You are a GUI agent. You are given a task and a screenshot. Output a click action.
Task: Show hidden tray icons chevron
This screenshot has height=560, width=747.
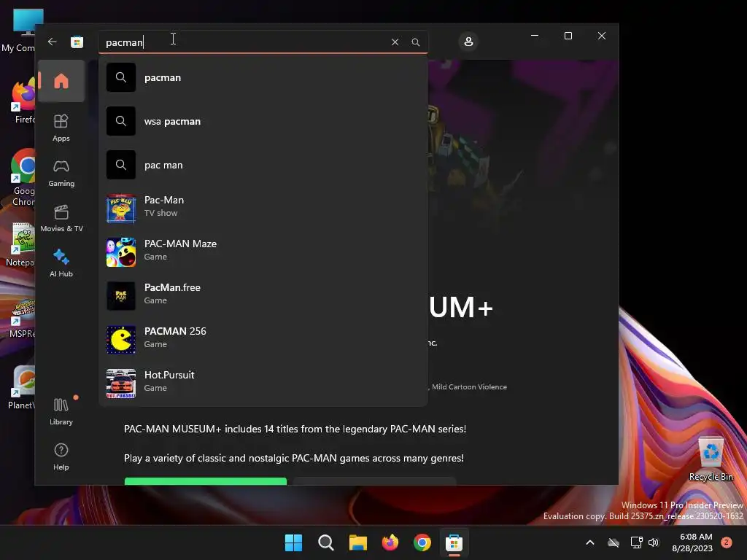point(589,542)
